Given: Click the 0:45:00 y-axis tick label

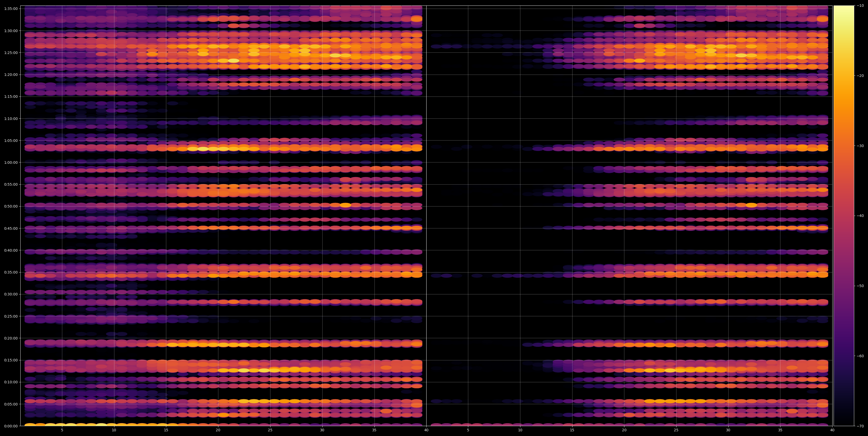Looking at the screenshot, I should 11,228.
